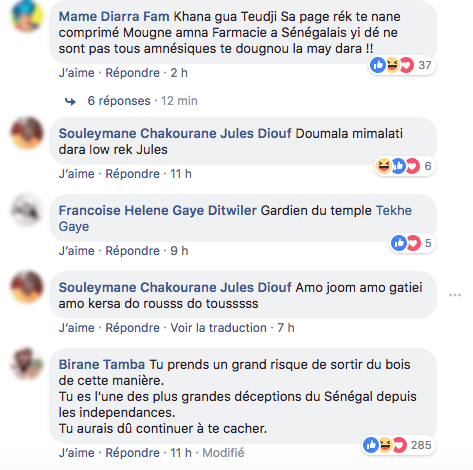Toggle J'aime on Francoise's Gardien du temple comment
The height and width of the screenshot is (470, 473).
click(x=77, y=251)
